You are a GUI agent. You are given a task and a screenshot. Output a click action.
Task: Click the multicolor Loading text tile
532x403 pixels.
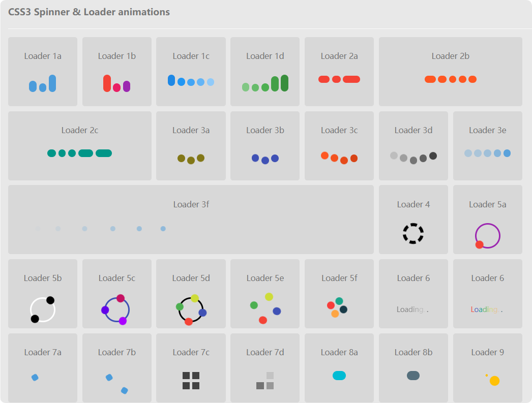point(488,294)
